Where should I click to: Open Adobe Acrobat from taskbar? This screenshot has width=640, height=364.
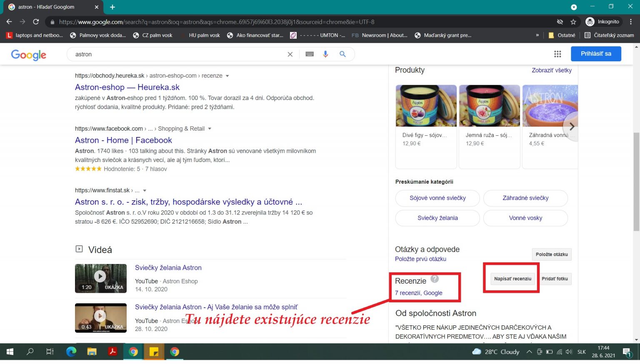112,352
